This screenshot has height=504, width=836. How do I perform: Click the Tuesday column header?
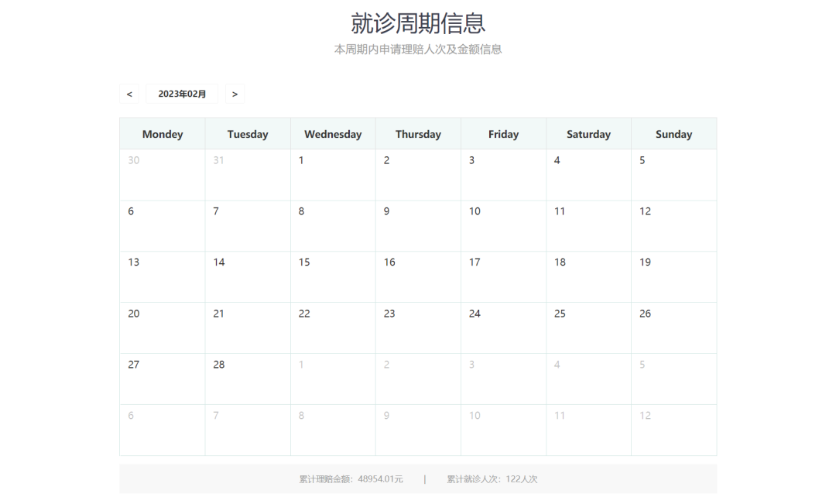248,134
